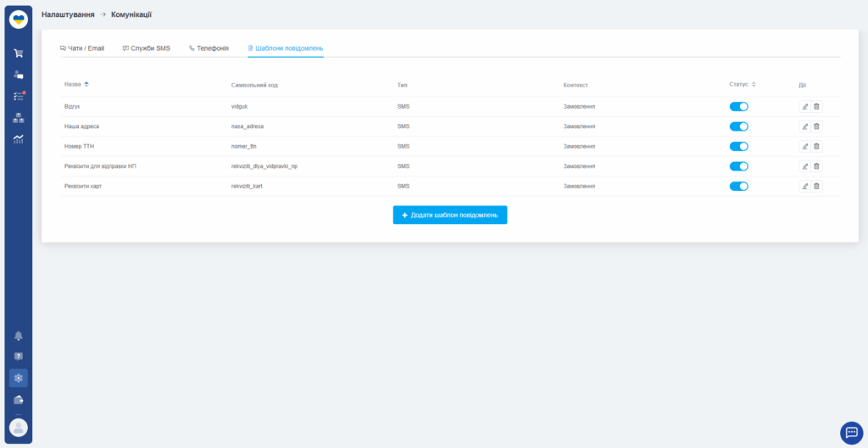
Task: Edit the Відгук template
Action: [805, 106]
